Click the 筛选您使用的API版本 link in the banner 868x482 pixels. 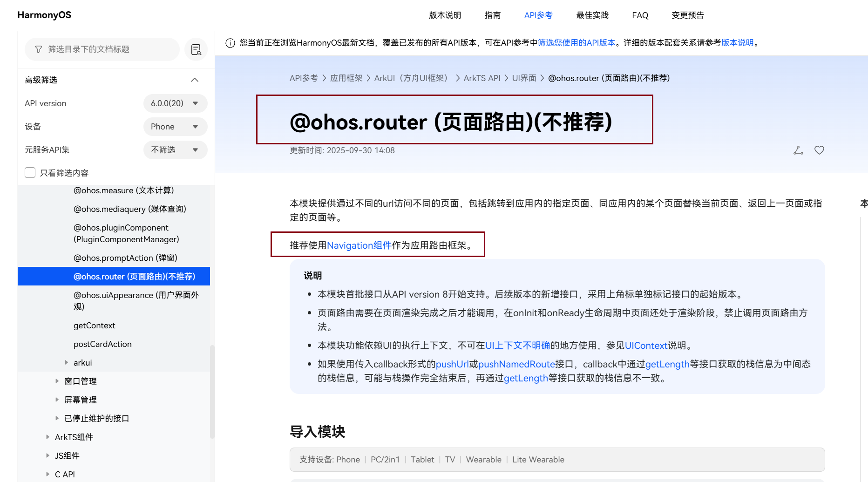(x=576, y=43)
